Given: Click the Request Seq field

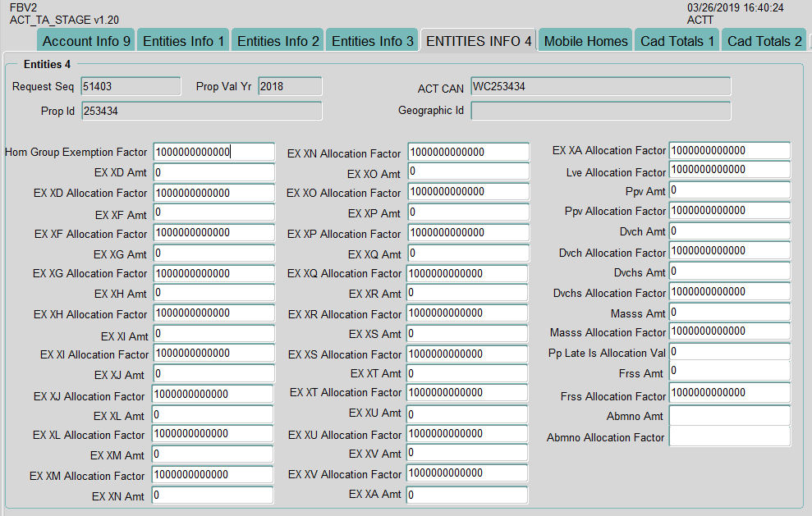Looking at the screenshot, I should pyautogui.click(x=130, y=86).
